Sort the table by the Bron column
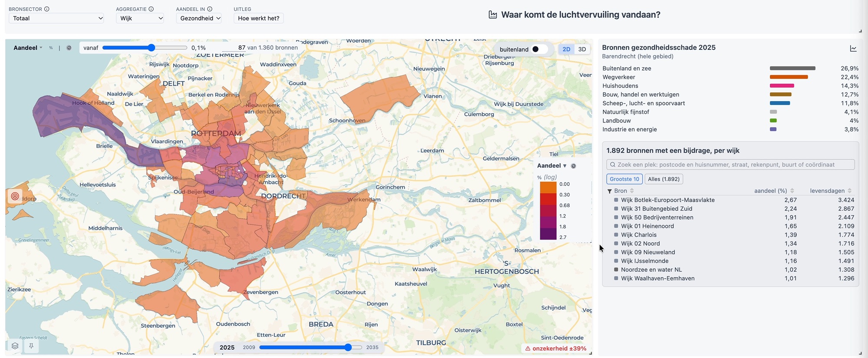This screenshot has height=358, width=868. tap(624, 191)
